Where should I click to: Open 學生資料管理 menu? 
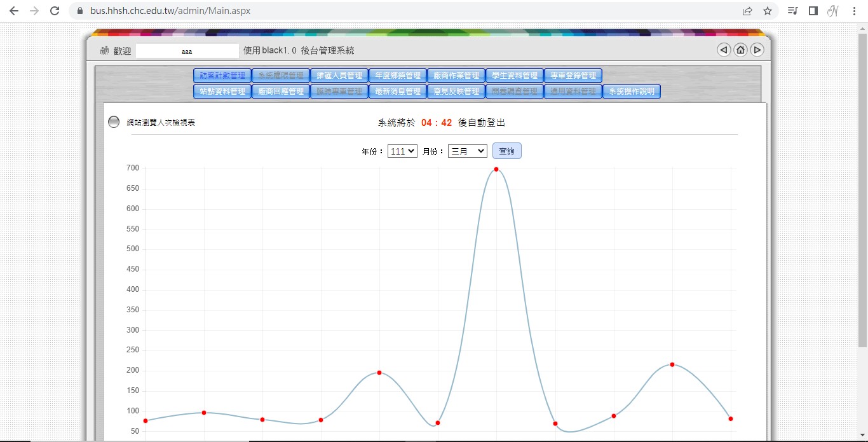pos(515,76)
